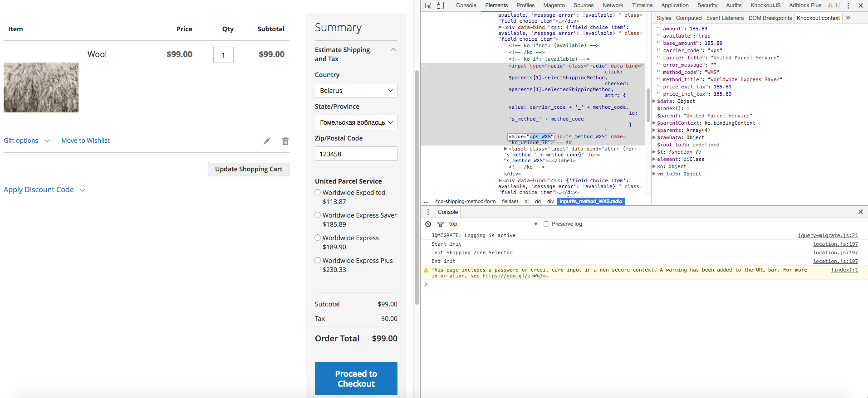Enable Preserve log checkbox
Image resolution: width=868 pixels, height=398 pixels.
[x=546, y=224]
